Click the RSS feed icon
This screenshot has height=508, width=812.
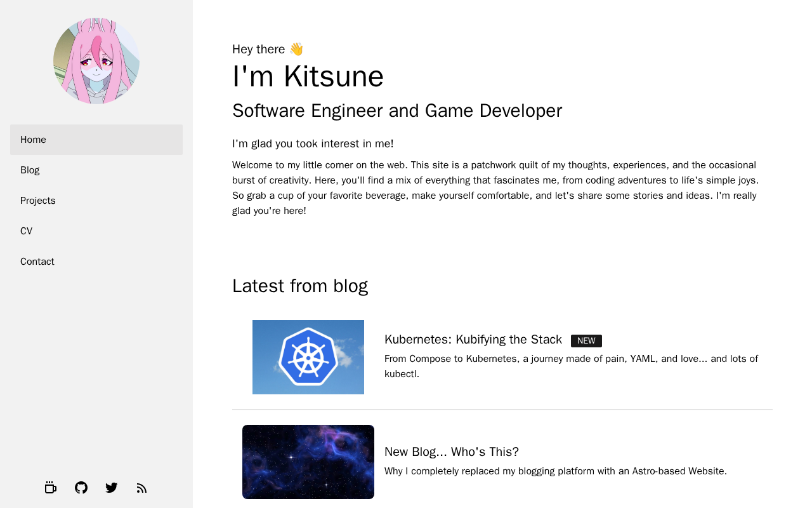(x=142, y=488)
